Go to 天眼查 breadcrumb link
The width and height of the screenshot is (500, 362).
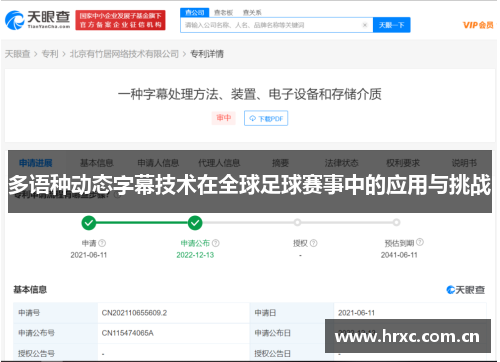[17, 54]
